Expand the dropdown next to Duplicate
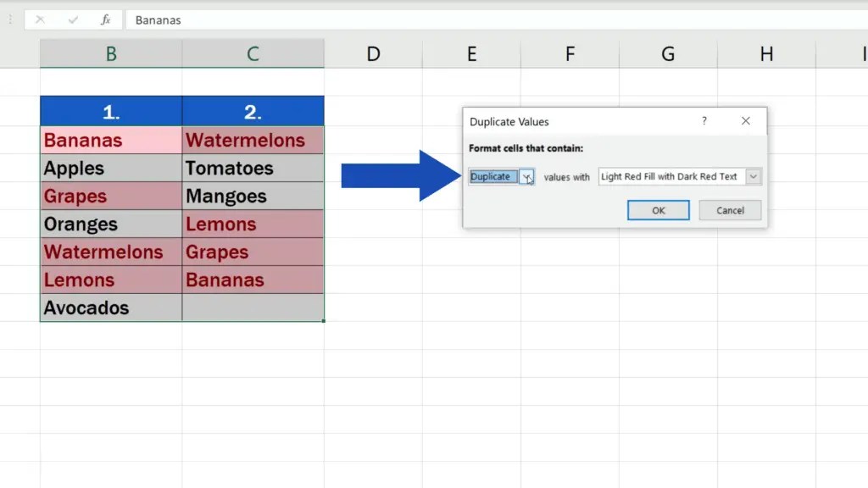The image size is (868, 488). (527, 177)
